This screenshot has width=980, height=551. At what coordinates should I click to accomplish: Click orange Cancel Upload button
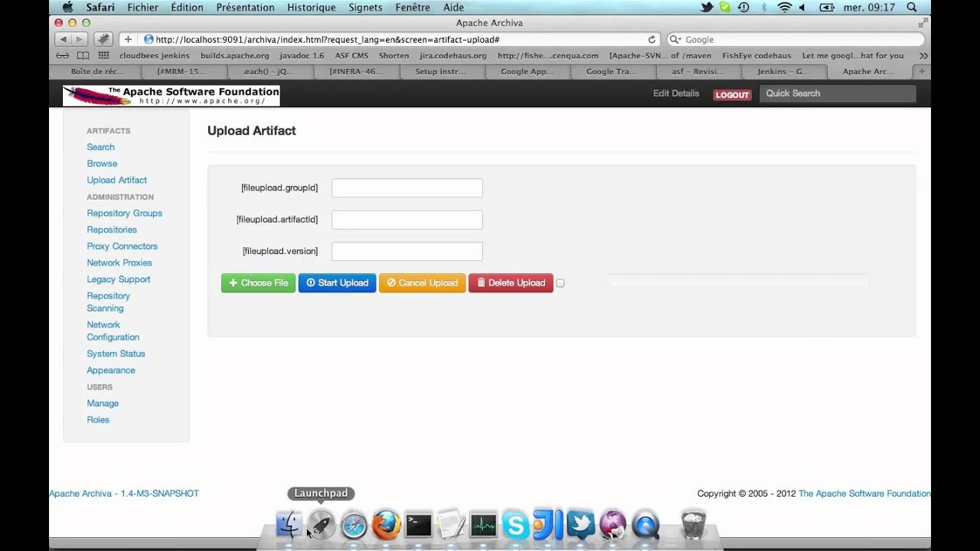tap(422, 283)
